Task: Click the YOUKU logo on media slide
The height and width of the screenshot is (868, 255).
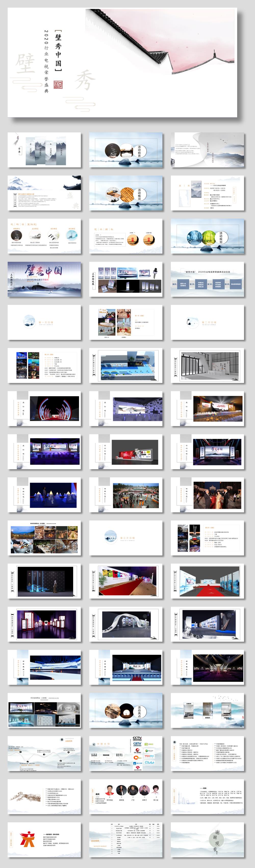Action: [x=149, y=756]
